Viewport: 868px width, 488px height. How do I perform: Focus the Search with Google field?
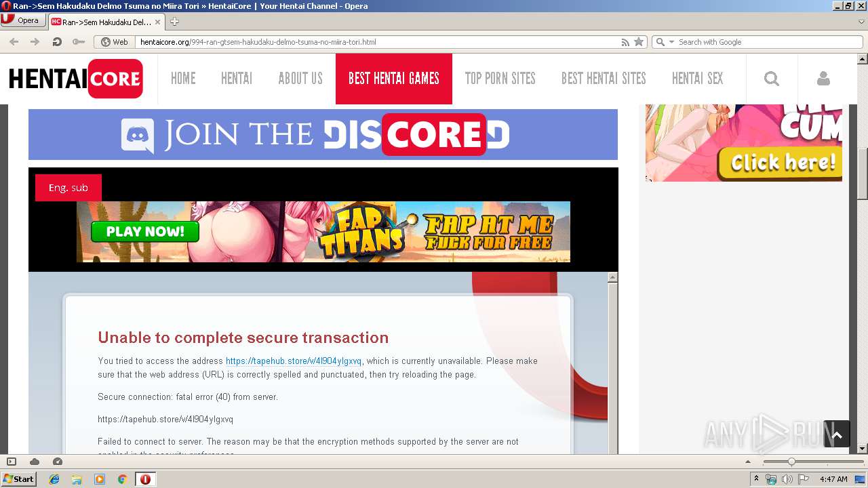(770, 42)
